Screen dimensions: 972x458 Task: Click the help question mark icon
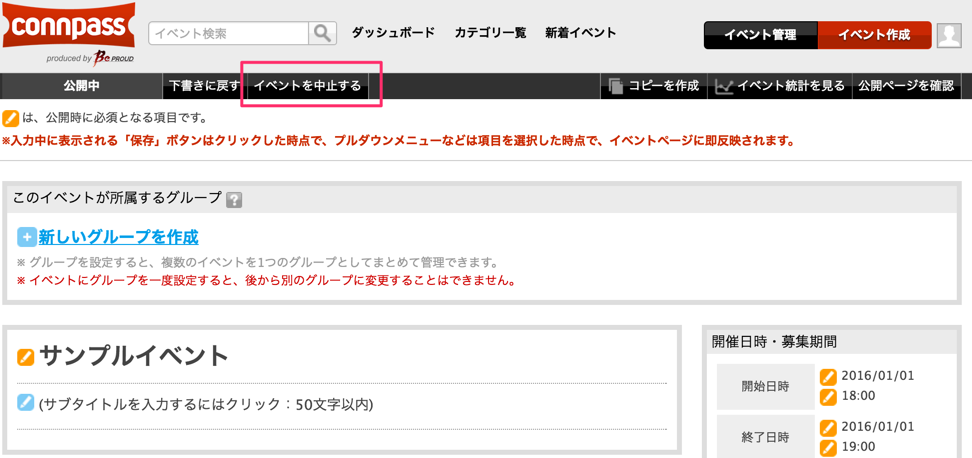click(x=234, y=200)
